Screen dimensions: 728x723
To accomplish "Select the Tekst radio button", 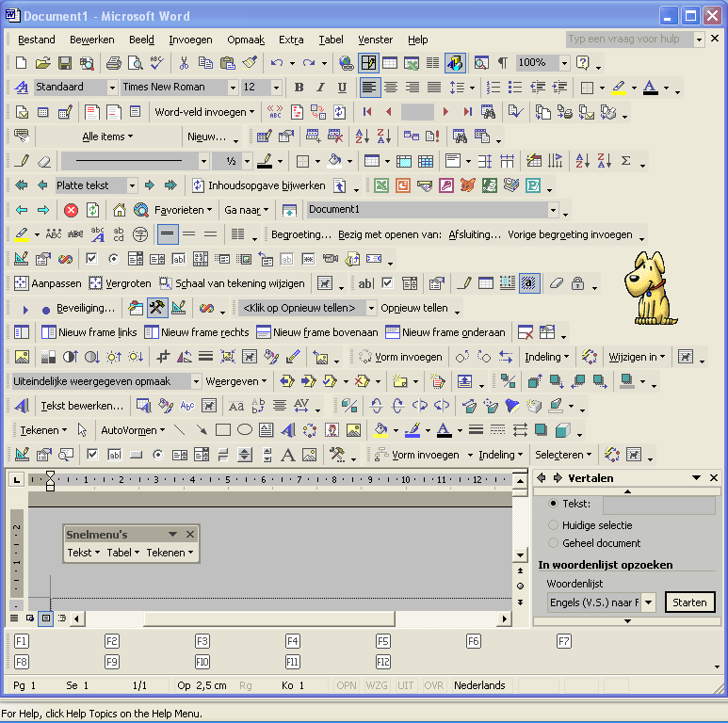I will coord(553,504).
